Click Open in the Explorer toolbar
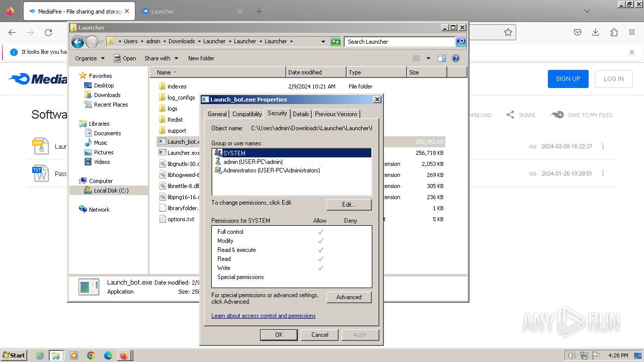The width and height of the screenshot is (644, 362). (x=125, y=58)
